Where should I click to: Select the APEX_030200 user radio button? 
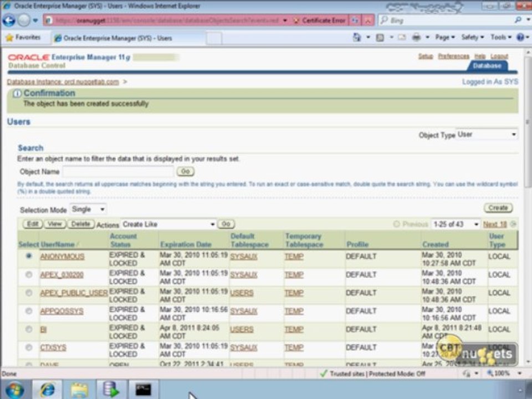pyautogui.click(x=29, y=274)
